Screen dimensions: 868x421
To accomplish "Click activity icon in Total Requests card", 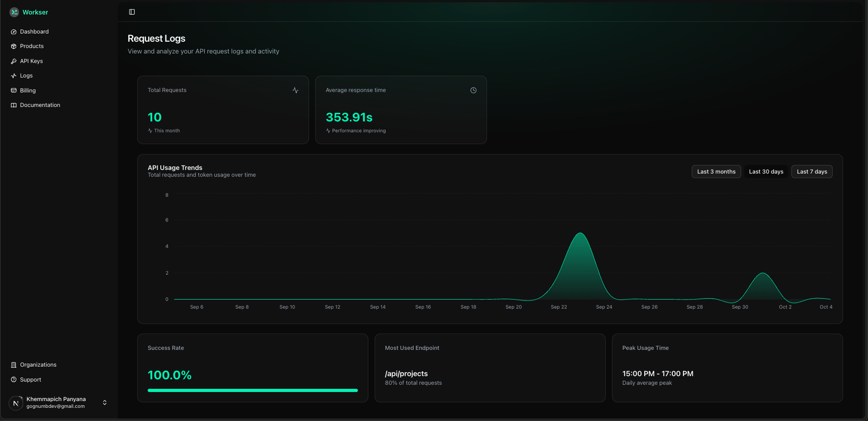I will 295,90.
